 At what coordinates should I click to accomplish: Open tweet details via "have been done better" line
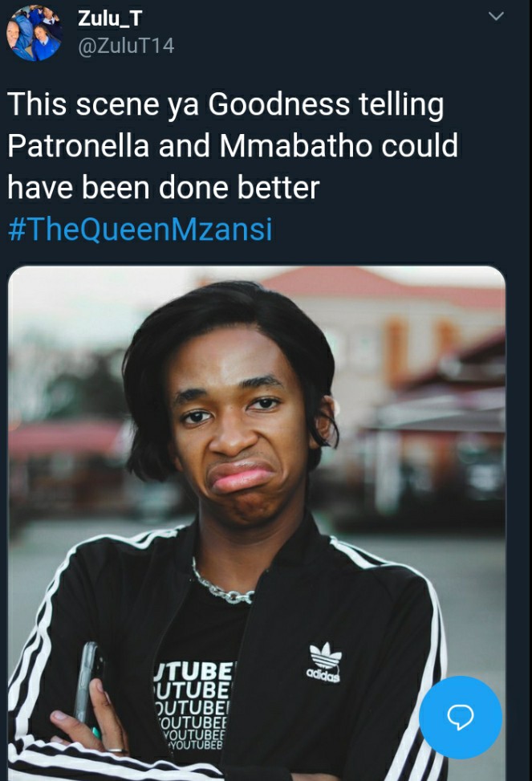[x=164, y=188]
